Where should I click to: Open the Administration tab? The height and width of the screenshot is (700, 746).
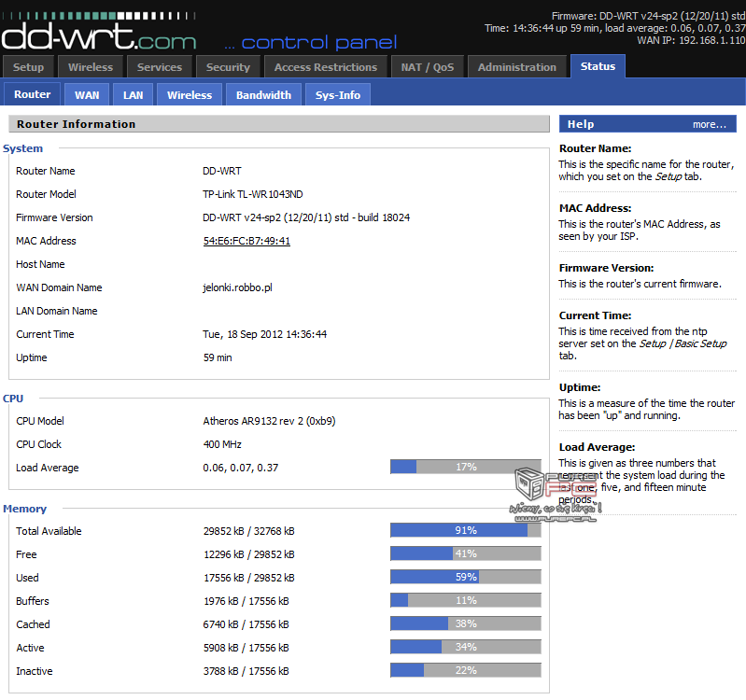[516, 67]
